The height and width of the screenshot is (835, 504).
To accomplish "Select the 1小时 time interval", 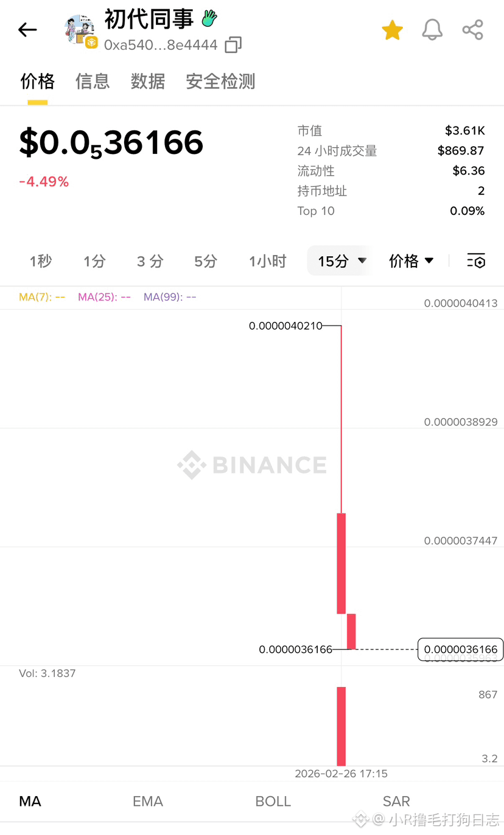I will tap(267, 261).
